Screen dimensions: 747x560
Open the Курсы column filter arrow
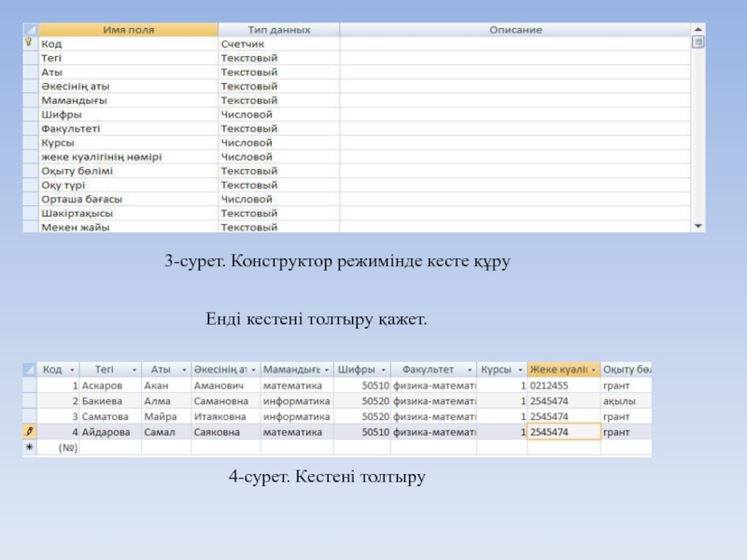point(520,371)
